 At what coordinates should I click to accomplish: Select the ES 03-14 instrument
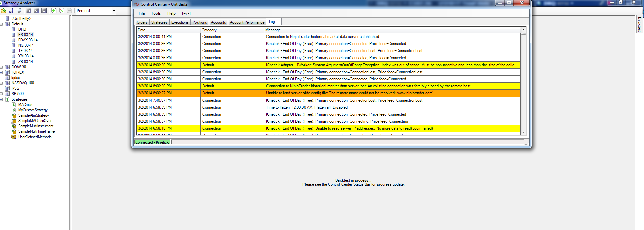pyautogui.click(x=26, y=35)
